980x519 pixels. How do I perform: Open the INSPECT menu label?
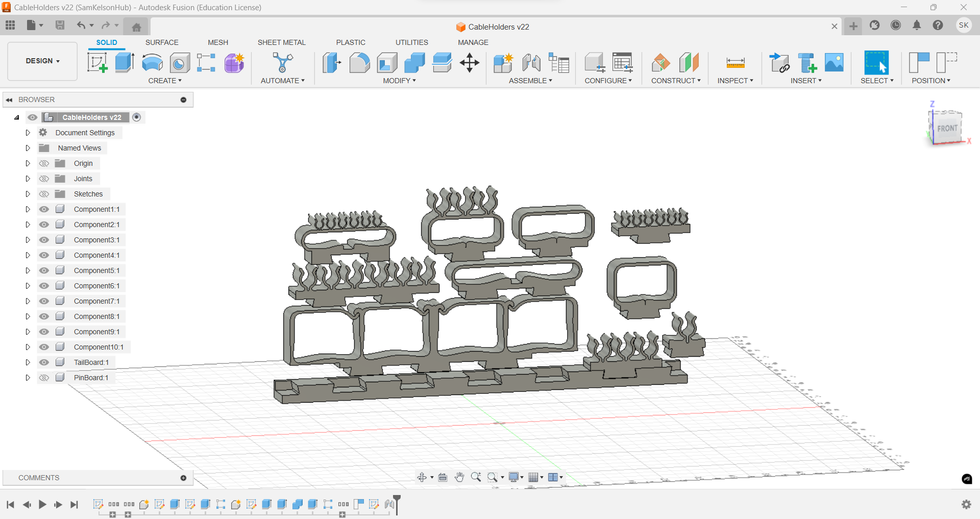pyautogui.click(x=735, y=81)
